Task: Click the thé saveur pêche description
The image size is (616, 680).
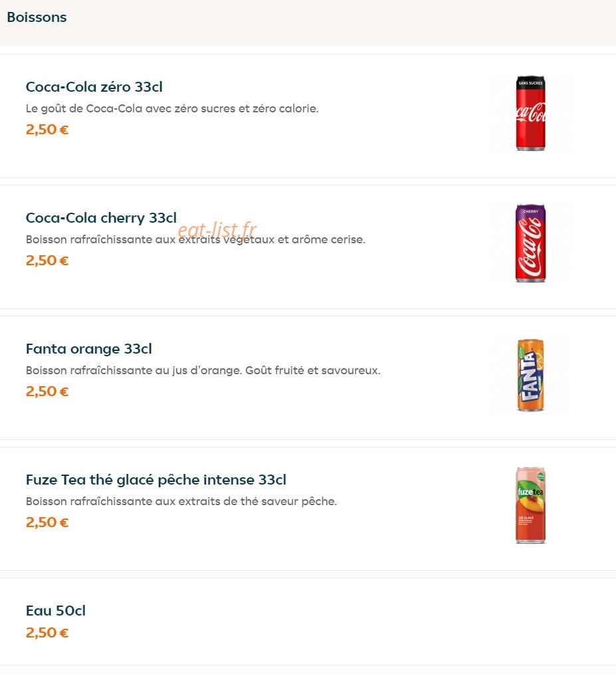Action: point(181,501)
